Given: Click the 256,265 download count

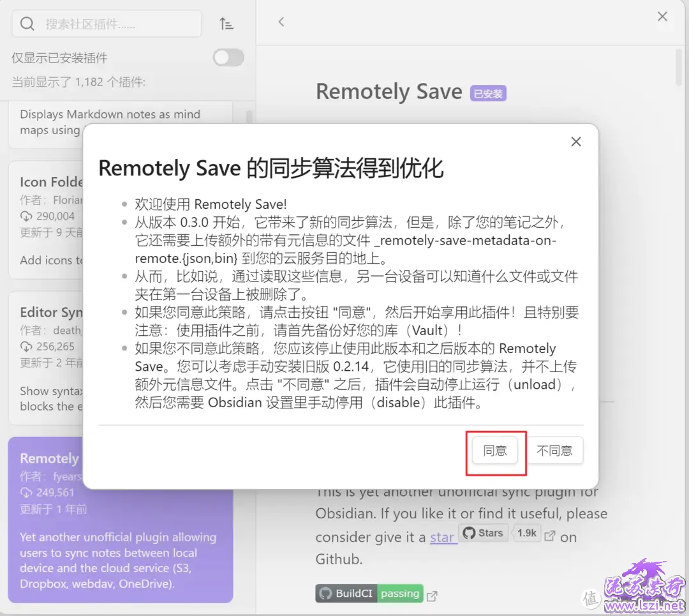Looking at the screenshot, I should pos(56,347).
